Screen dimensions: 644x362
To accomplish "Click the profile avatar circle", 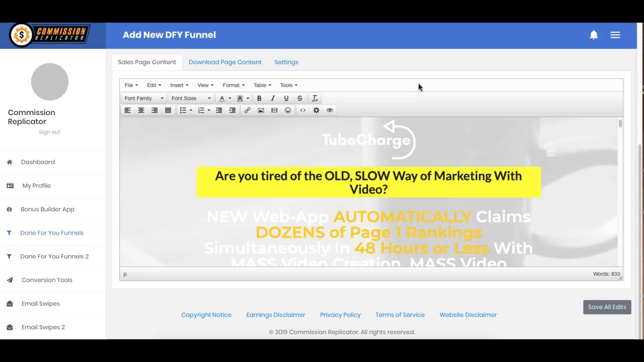I will tap(50, 82).
